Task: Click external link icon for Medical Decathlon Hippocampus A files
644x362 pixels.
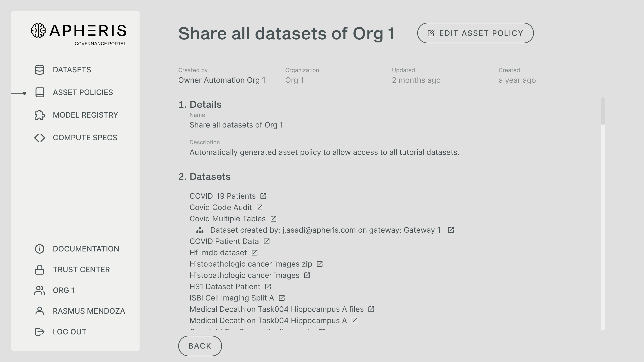Action: point(371,309)
